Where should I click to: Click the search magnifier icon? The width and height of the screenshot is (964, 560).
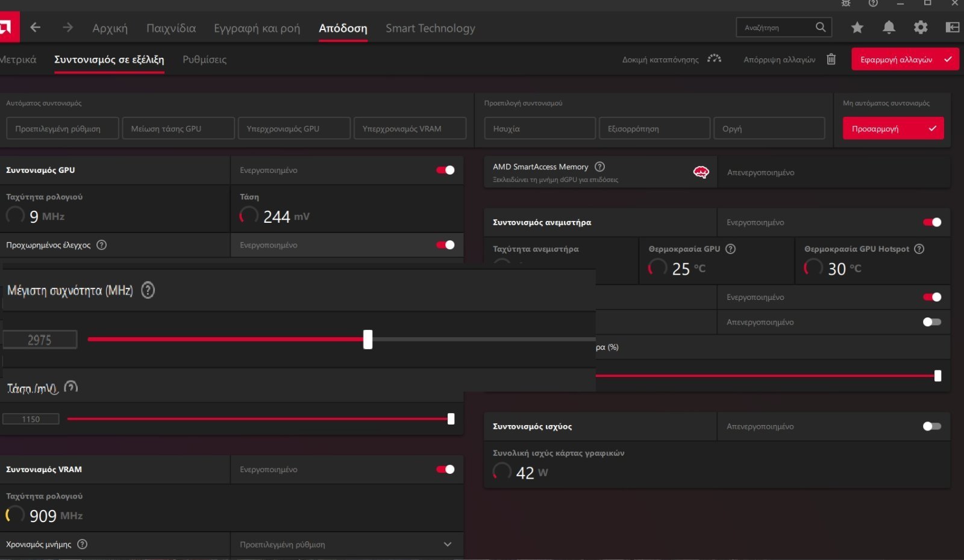pos(821,27)
